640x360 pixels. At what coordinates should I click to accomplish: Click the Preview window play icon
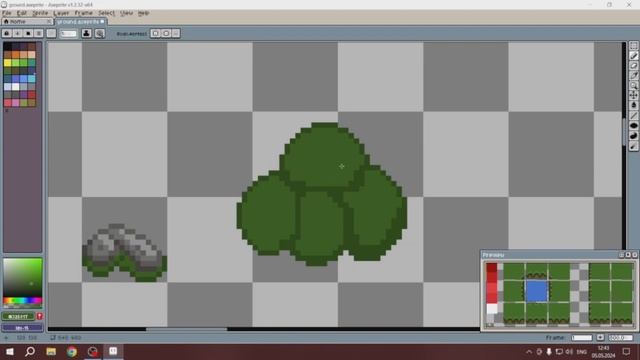[x=628, y=255]
